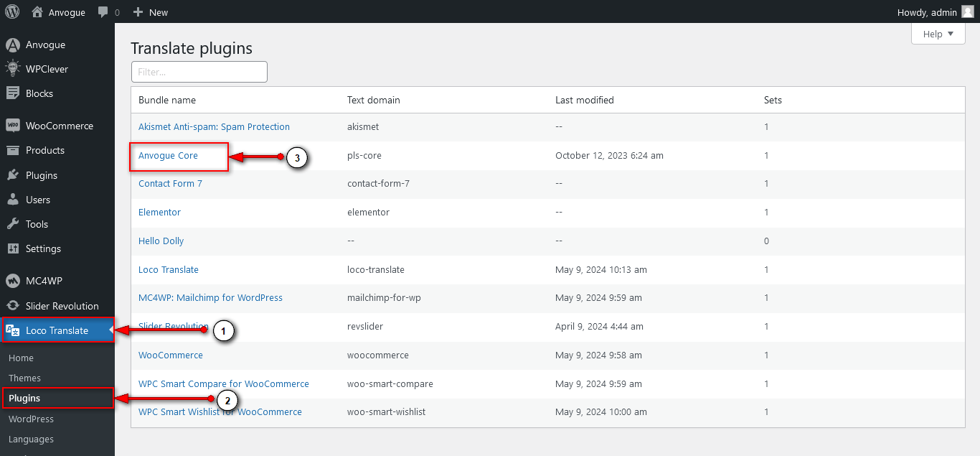Open the Products menu in sidebar
The width and height of the screenshot is (980, 456).
click(44, 150)
